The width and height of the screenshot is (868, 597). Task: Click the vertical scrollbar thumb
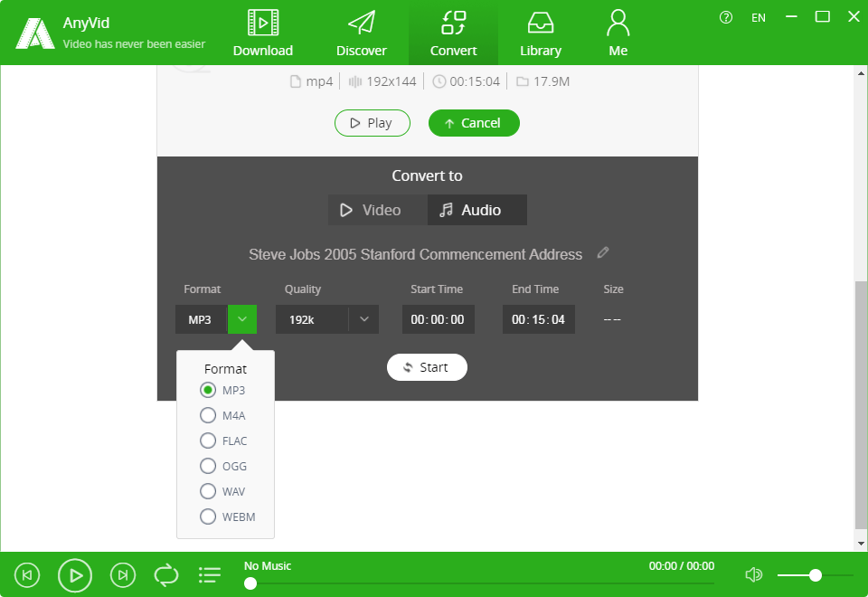tap(861, 405)
